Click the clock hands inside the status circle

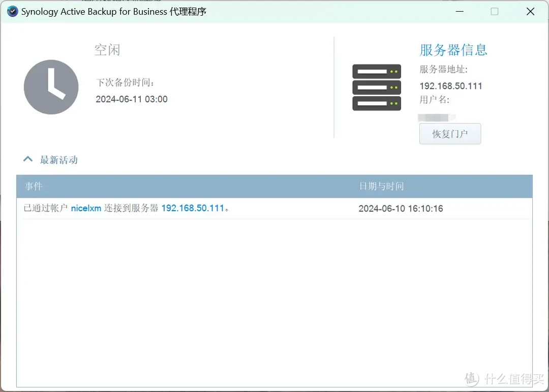pyautogui.click(x=52, y=86)
